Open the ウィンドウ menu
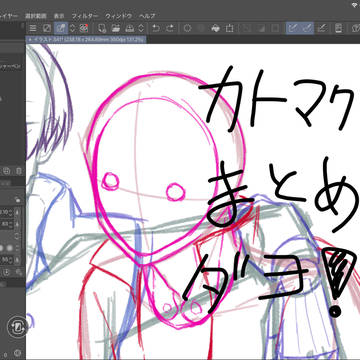This screenshot has height=360, width=360. tap(119, 16)
